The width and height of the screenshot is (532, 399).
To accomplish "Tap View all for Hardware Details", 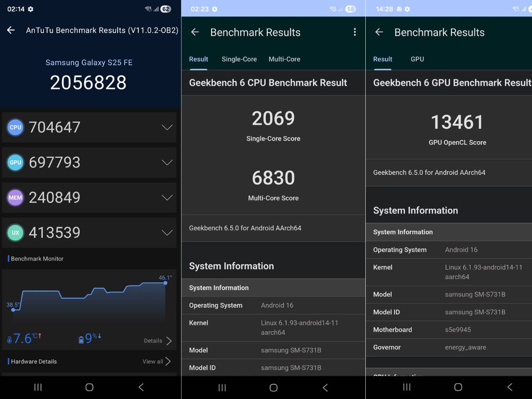I will click(156, 361).
